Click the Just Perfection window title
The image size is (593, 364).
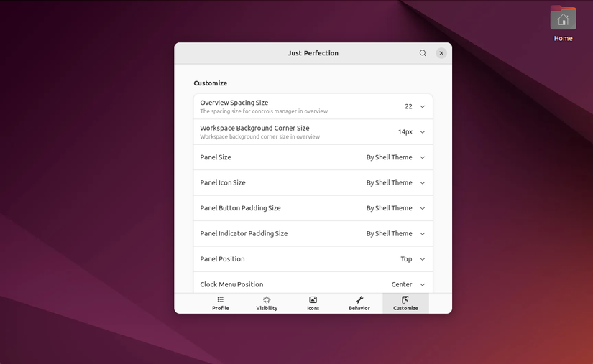click(x=313, y=53)
